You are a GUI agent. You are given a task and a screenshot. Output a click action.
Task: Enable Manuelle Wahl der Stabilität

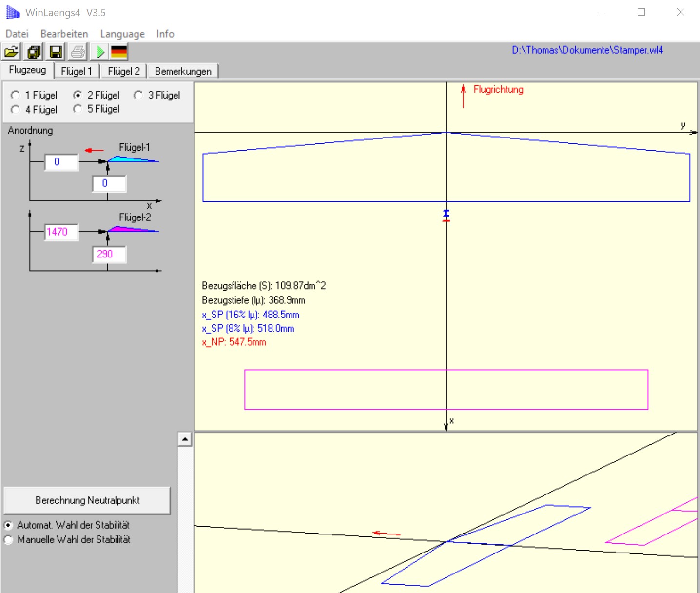(8, 540)
